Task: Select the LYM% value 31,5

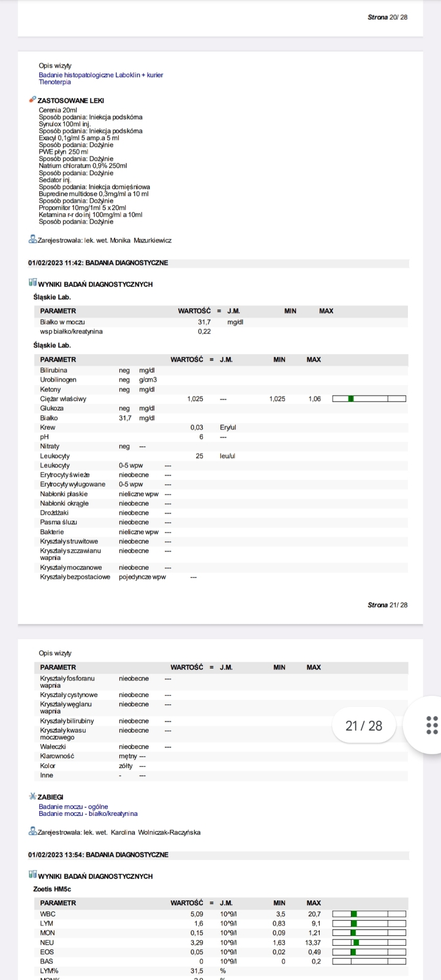Action: pyautogui.click(x=198, y=971)
